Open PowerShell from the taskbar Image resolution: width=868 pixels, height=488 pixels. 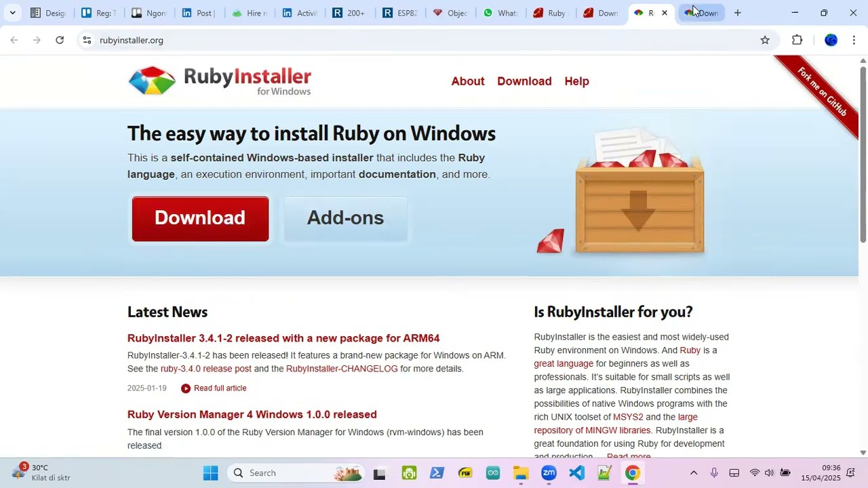point(437,473)
